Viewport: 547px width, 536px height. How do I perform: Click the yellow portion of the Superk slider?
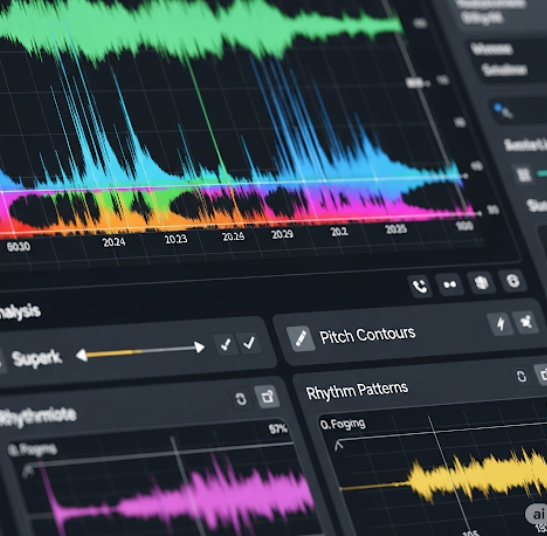coord(115,353)
